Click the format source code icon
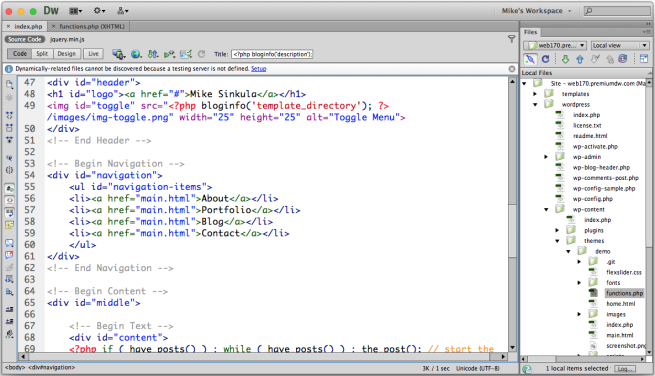This screenshot has width=655, height=376. pyautogui.click(x=9, y=334)
